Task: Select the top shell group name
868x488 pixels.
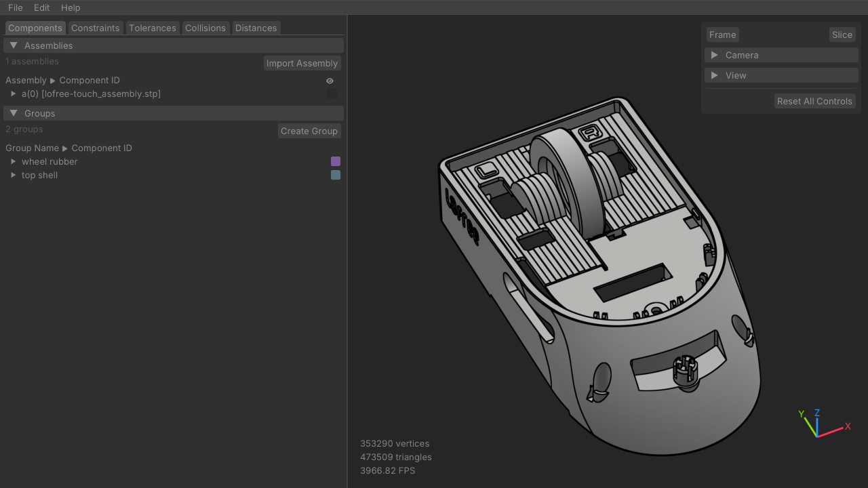Action: point(39,175)
